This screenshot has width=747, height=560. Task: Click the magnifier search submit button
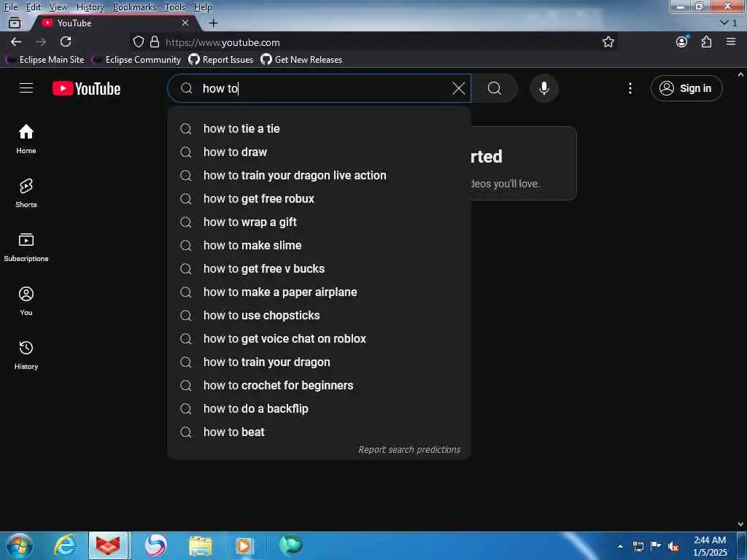point(495,88)
